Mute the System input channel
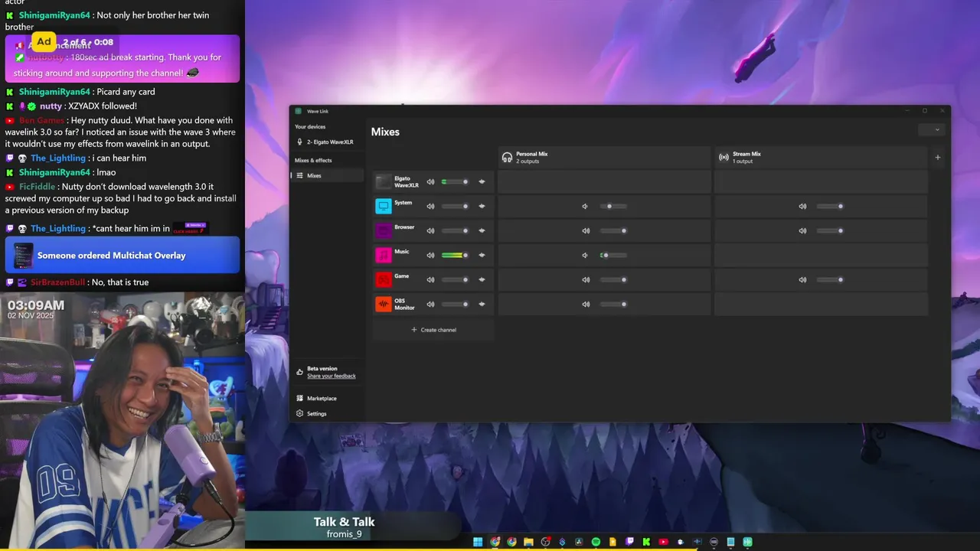The width and height of the screenshot is (980, 551). pyautogui.click(x=430, y=206)
